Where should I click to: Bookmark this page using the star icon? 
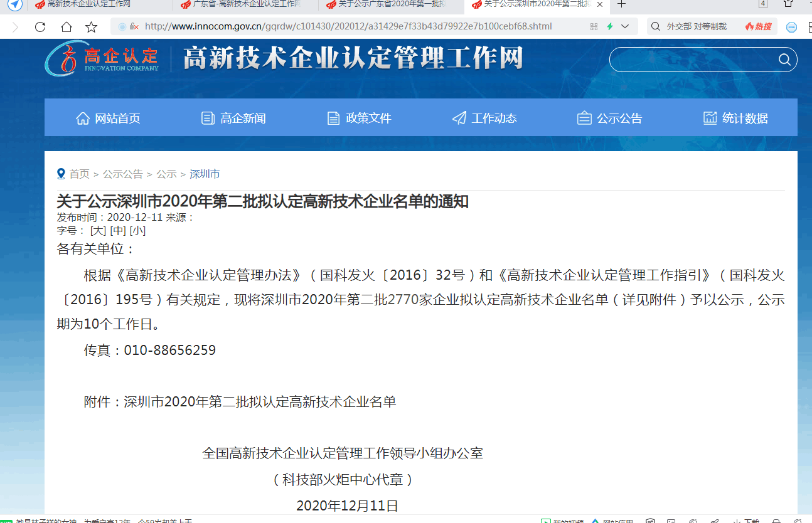(x=92, y=26)
